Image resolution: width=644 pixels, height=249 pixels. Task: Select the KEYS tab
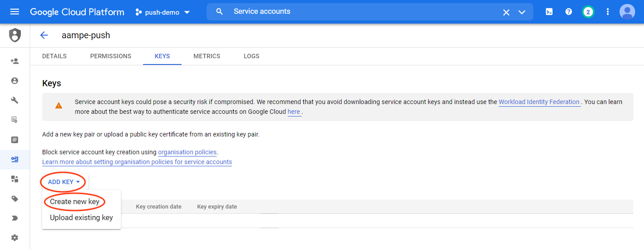click(x=162, y=56)
